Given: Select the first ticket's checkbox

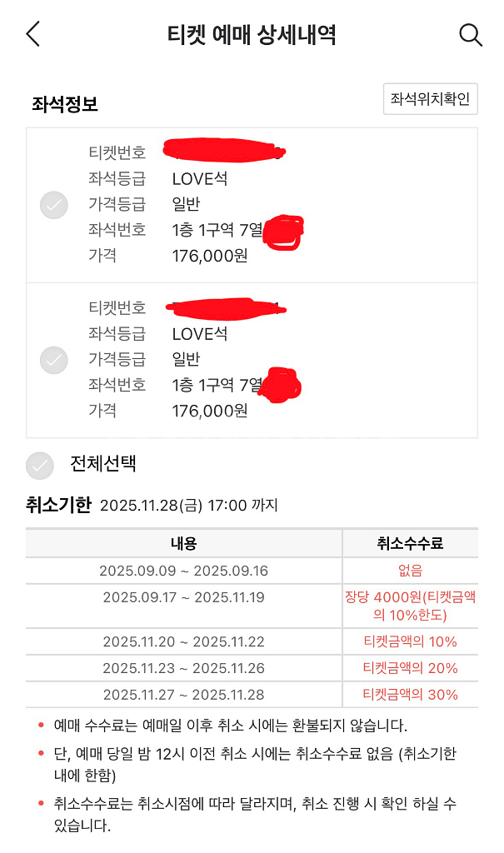Looking at the screenshot, I should click(54, 205).
